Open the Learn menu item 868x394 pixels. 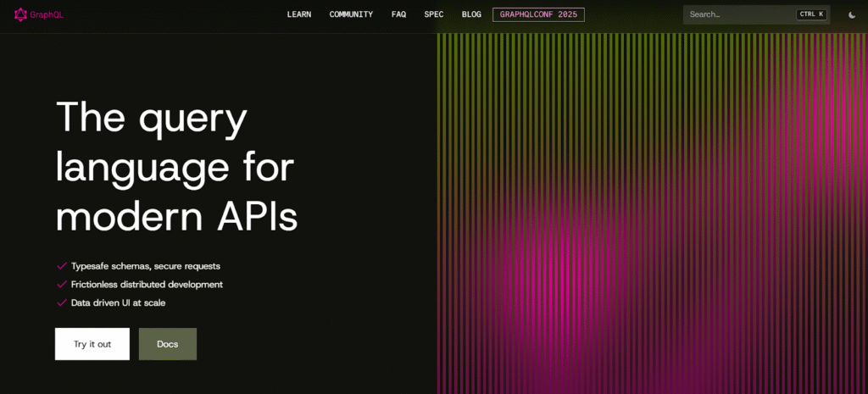[299, 14]
